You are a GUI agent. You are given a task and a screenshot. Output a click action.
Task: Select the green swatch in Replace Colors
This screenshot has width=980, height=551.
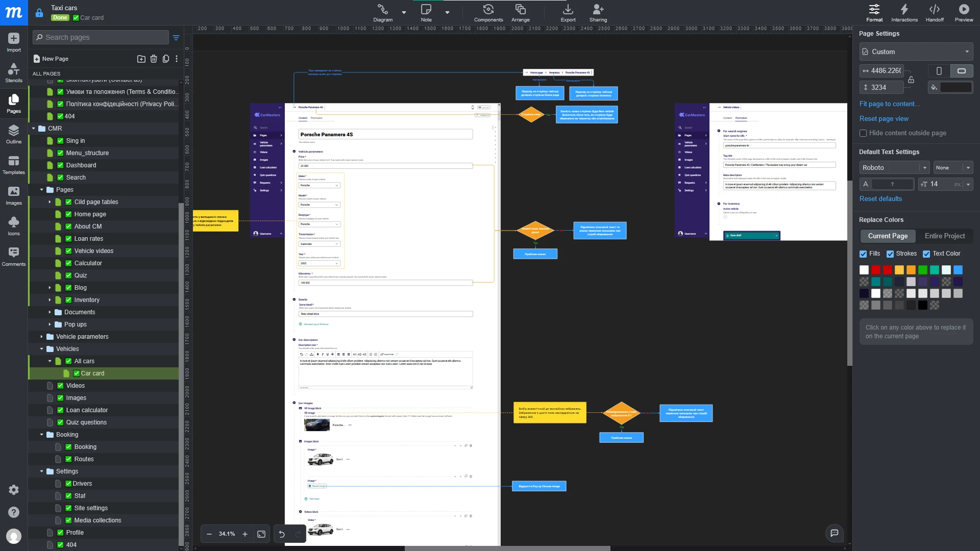coord(923,269)
